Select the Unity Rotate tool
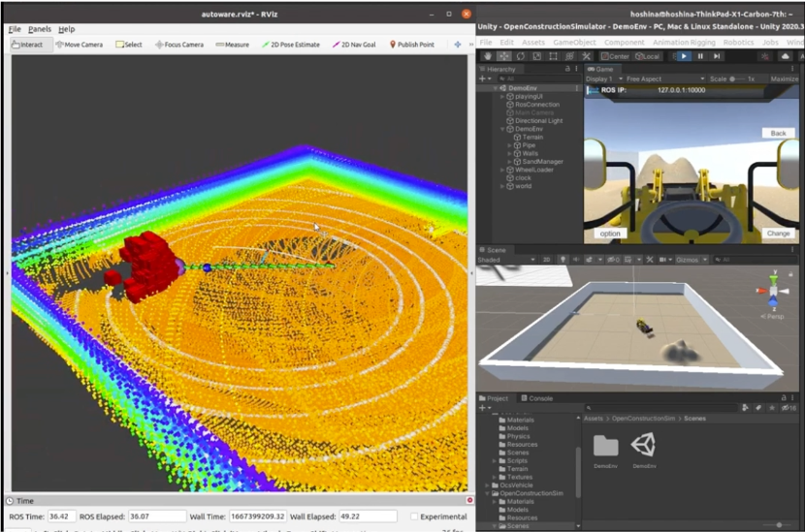Image resolution: width=805 pixels, height=532 pixels. (x=520, y=56)
